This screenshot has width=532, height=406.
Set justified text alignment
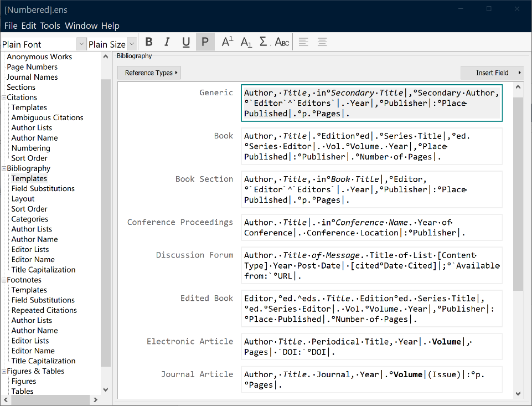point(322,42)
